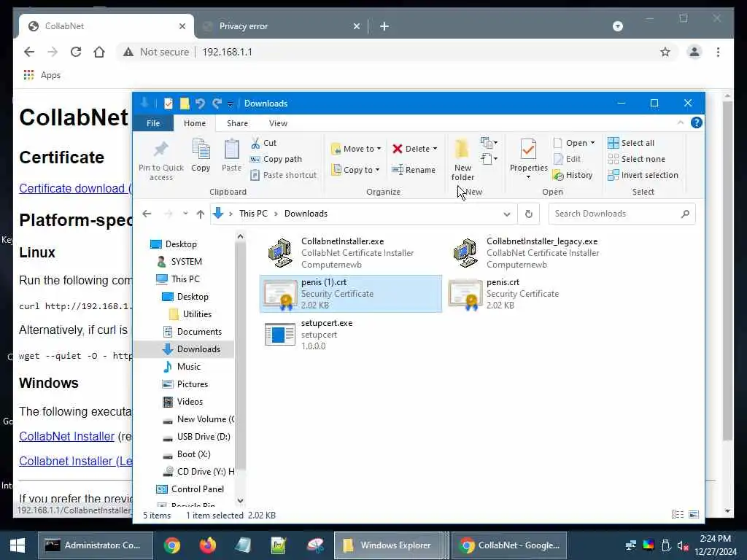Click Edit in the Open group
This screenshot has width=747, height=560.
tap(567, 159)
